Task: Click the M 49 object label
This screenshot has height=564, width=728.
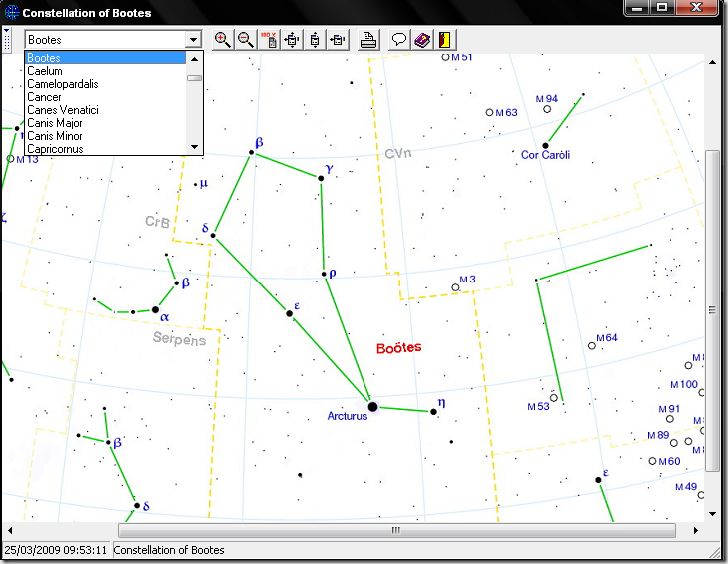Action: [x=686, y=487]
